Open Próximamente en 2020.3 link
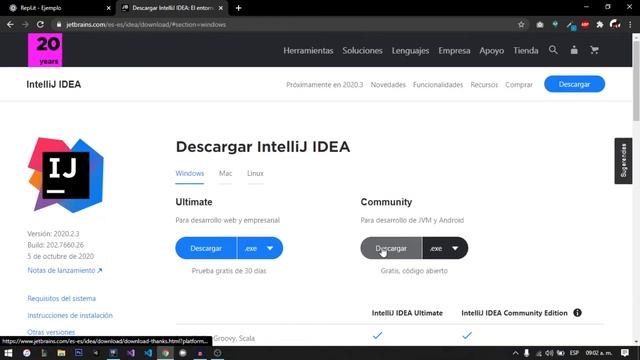 pos(324,85)
